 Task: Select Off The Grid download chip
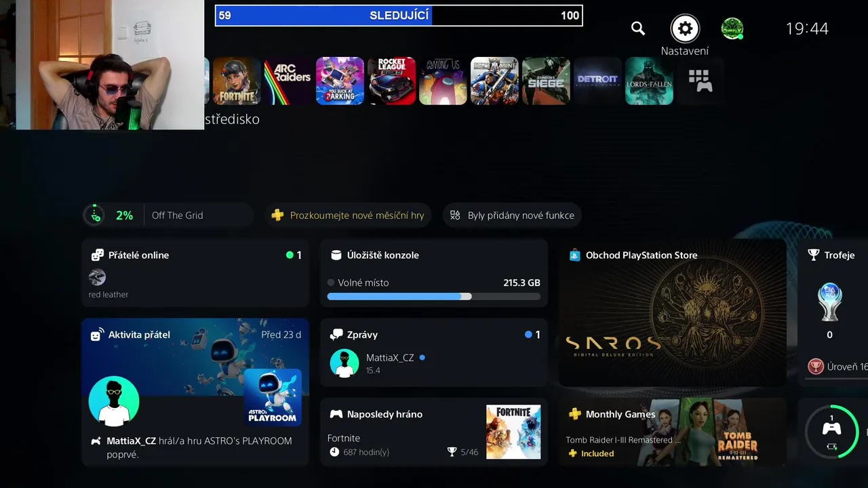[168, 215]
